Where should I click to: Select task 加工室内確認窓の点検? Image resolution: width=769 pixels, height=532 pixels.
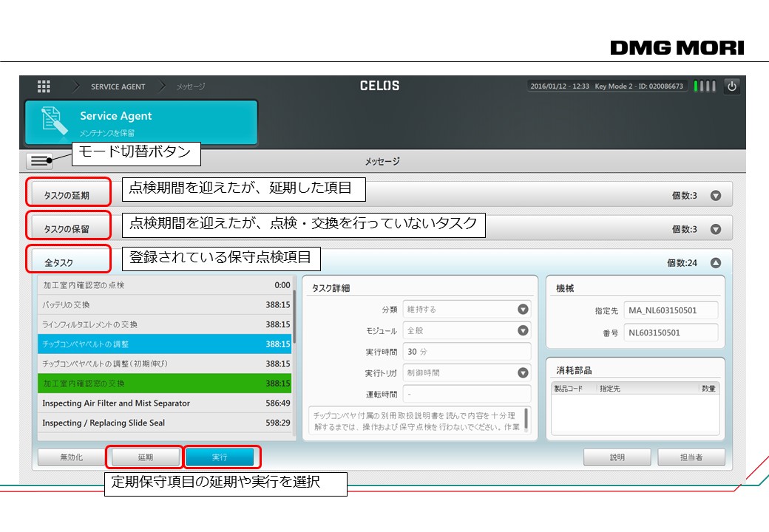[x=164, y=285]
